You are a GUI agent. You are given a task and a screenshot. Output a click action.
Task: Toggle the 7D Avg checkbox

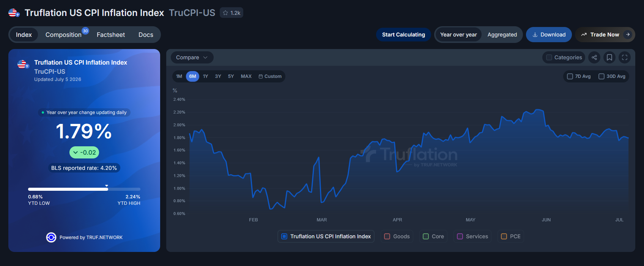tap(570, 76)
